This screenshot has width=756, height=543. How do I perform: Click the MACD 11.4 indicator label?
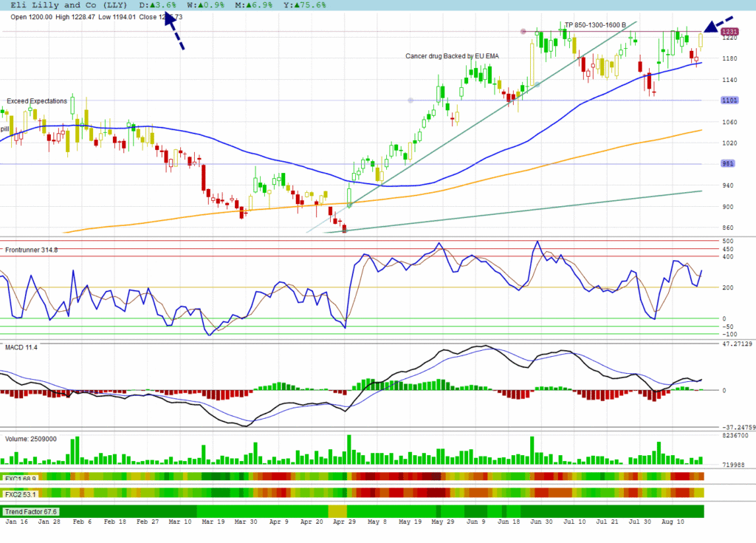click(x=21, y=347)
